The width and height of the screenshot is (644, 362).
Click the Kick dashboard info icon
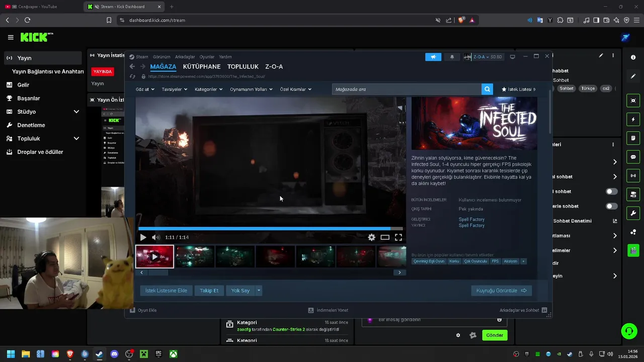633,57
